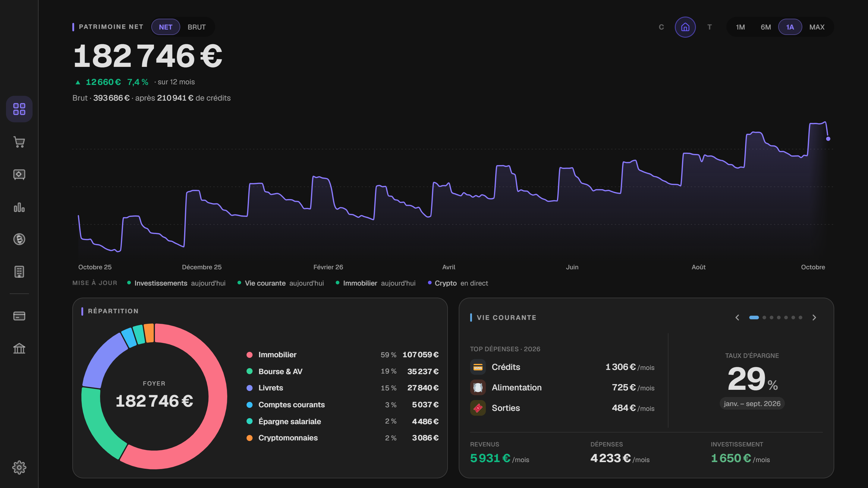
Task: Go to previous Vie courante slide
Action: pos(737,318)
